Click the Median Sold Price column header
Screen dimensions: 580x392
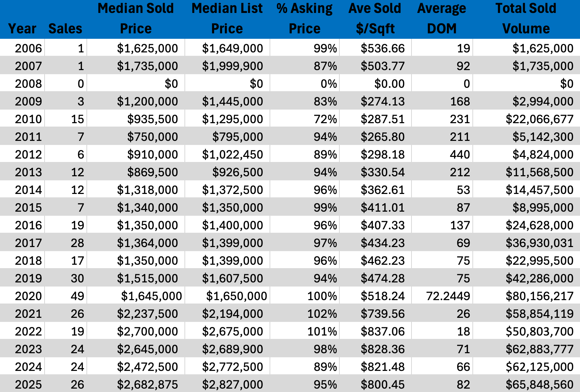pyautogui.click(x=135, y=19)
